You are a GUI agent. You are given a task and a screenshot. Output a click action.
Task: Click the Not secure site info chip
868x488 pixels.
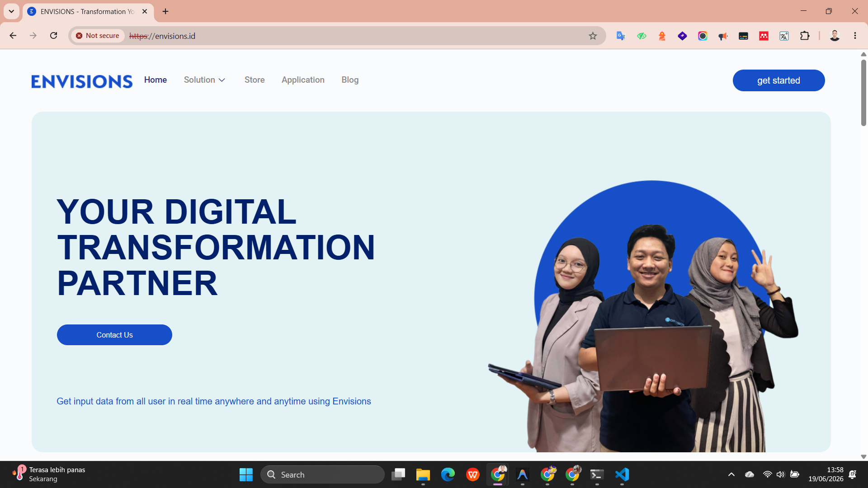[x=98, y=36]
